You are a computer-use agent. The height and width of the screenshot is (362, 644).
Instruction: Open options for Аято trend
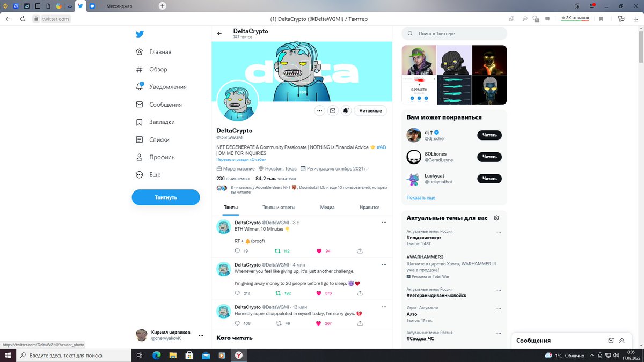[x=499, y=309]
